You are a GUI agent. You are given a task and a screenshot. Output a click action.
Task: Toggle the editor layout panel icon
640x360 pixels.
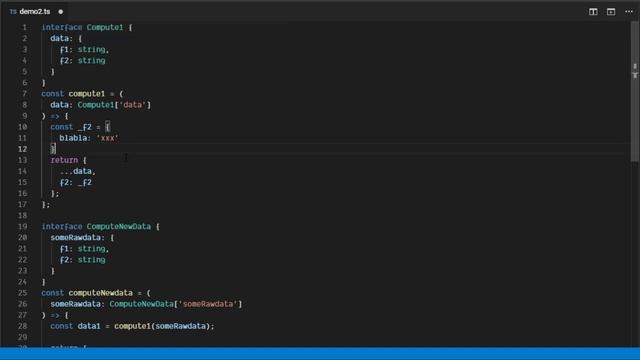611,12
